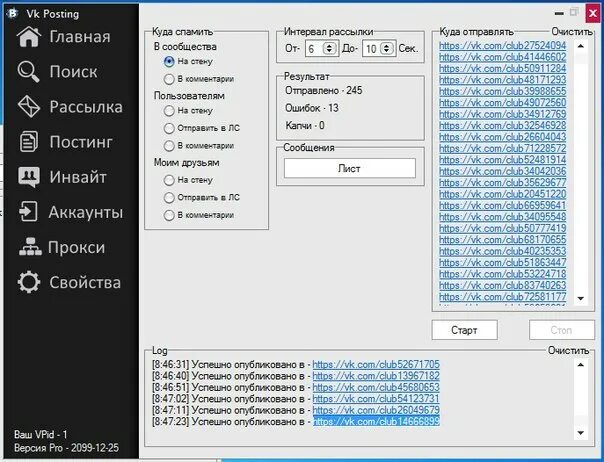Open link vk.com/club72581177 in target list

[x=502, y=297]
